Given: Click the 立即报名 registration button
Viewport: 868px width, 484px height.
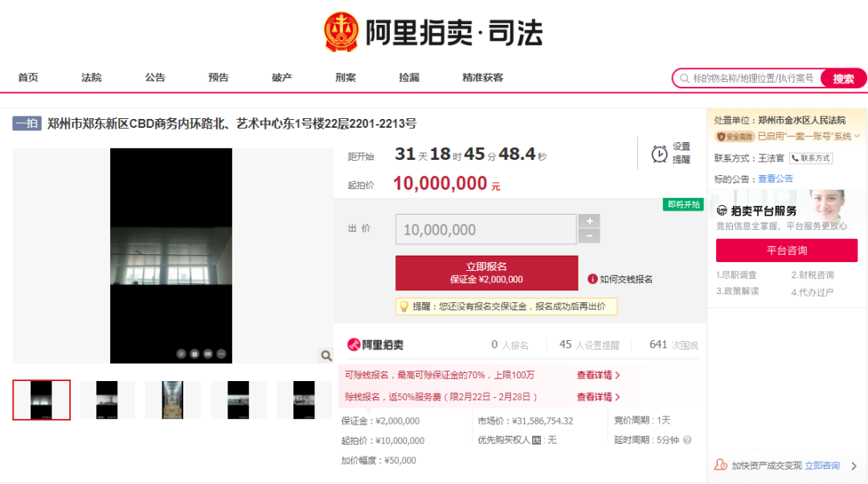Looking at the screenshot, I should 486,273.
